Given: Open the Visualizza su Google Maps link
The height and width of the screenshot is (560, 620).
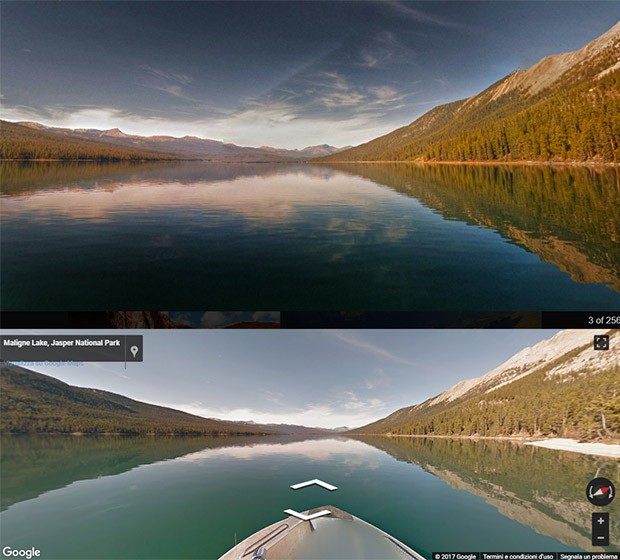Looking at the screenshot, I should tap(43, 363).
